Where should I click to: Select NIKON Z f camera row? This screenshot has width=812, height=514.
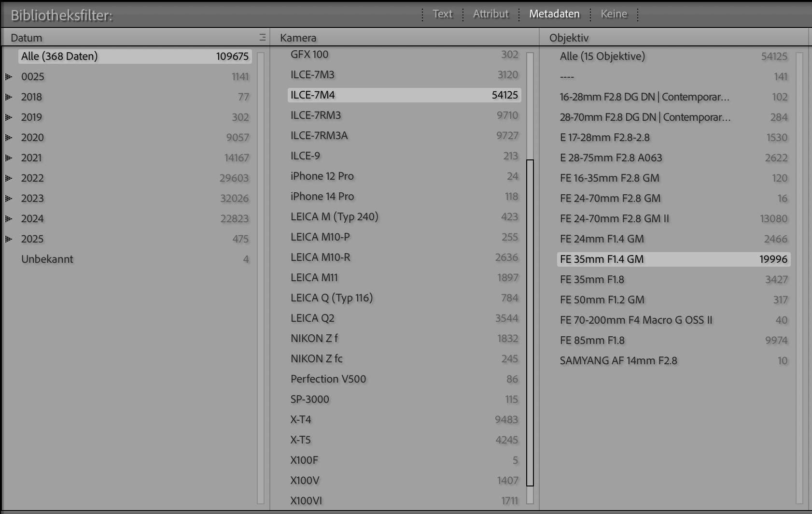(405, 338)
